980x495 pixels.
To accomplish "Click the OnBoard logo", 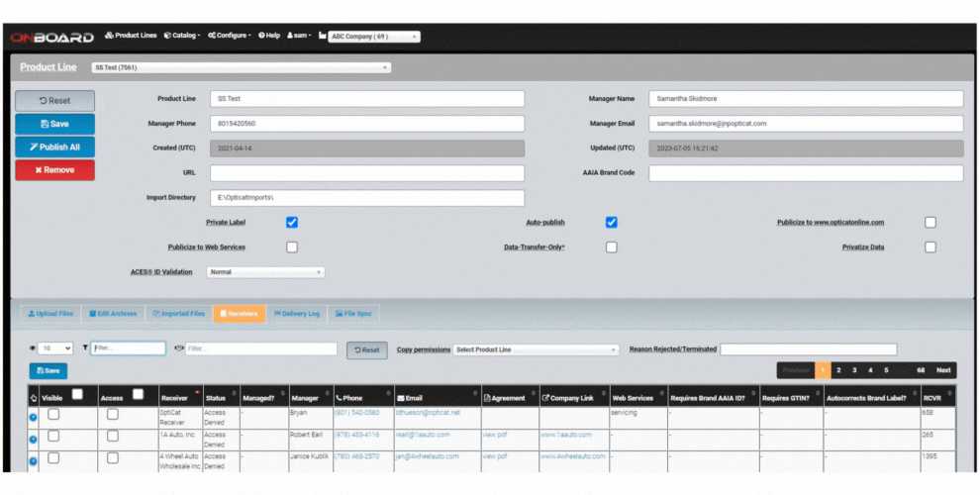I will [51, 37].
